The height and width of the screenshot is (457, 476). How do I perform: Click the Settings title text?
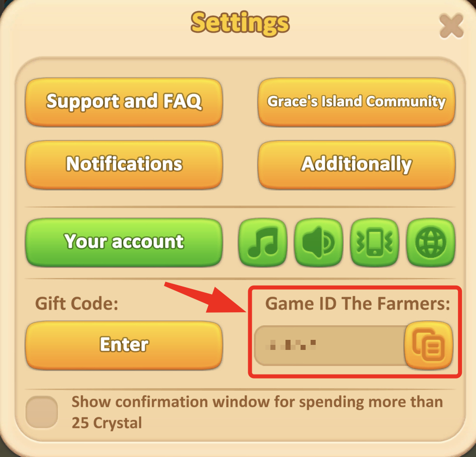click(x=240, y=23)
